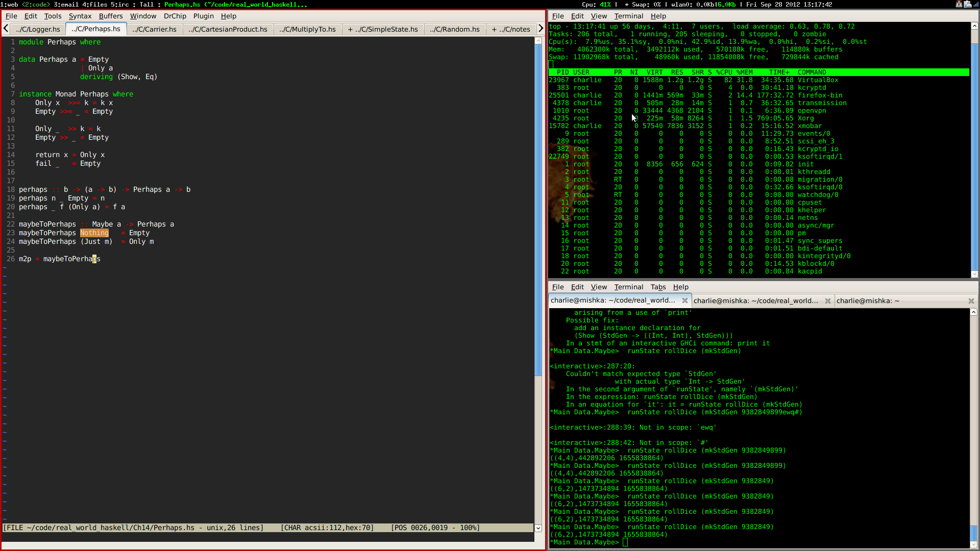
Task: Switch to the Carrier.hs tab
Action: tap(154, 29)
